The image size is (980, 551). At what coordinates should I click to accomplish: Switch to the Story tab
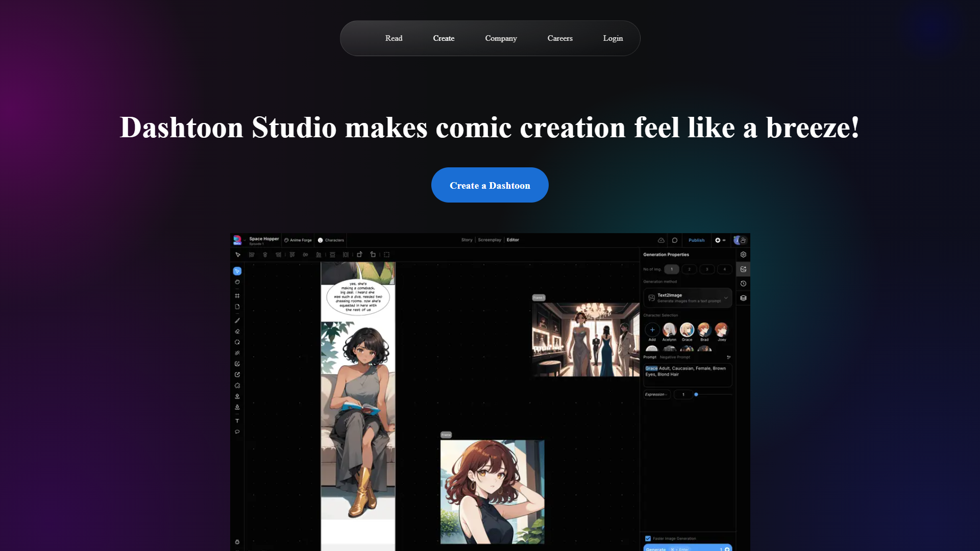(467, 240)
